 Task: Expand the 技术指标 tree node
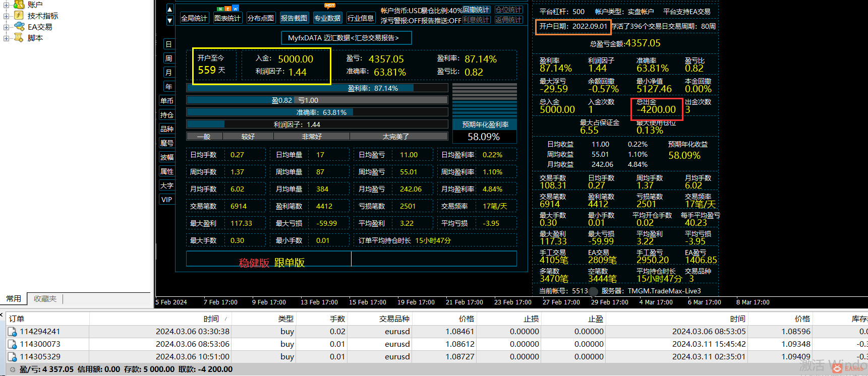(7, 16)
